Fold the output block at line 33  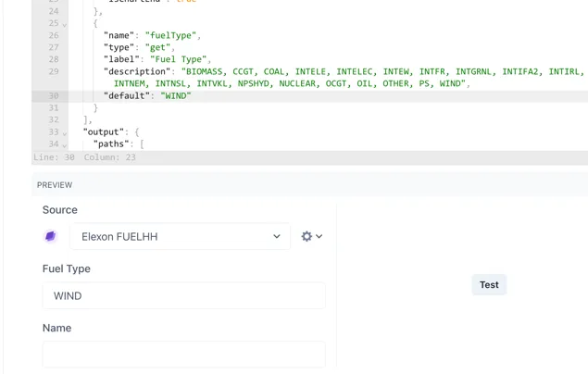point(65,132)
